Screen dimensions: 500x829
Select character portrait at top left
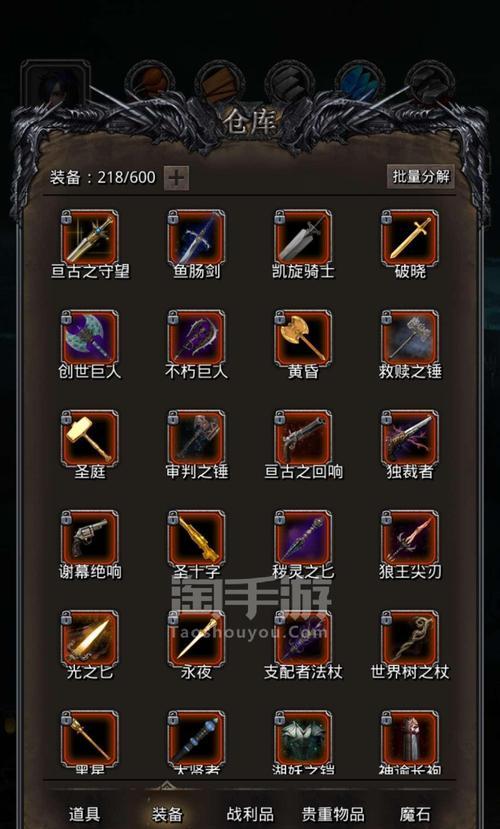(x=55, y=85)
